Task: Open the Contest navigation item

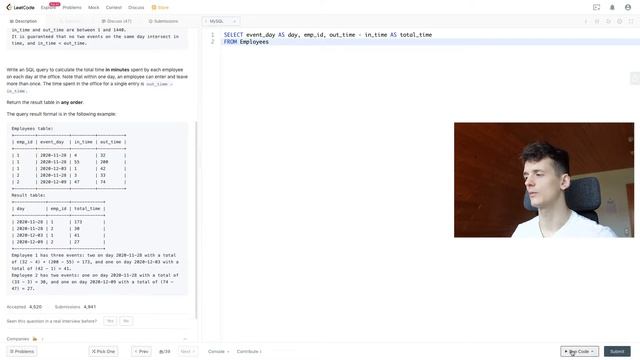Action: [113, 7]
